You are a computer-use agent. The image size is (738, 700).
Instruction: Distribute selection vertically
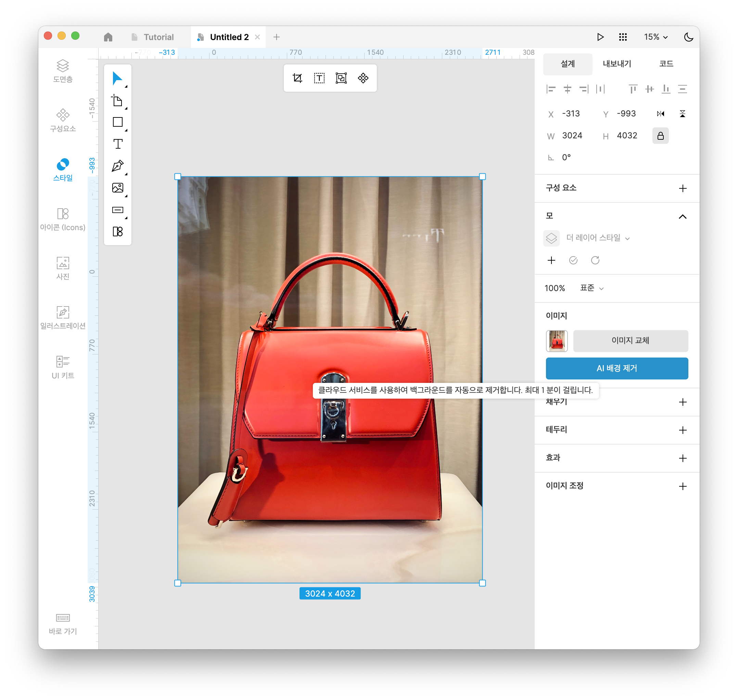coord(682,89)
